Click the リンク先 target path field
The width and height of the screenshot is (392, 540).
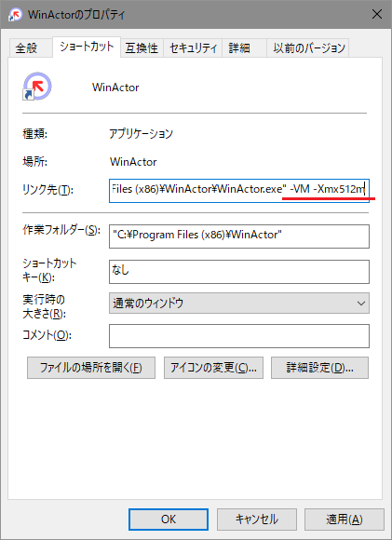click(x=239, y=191)
